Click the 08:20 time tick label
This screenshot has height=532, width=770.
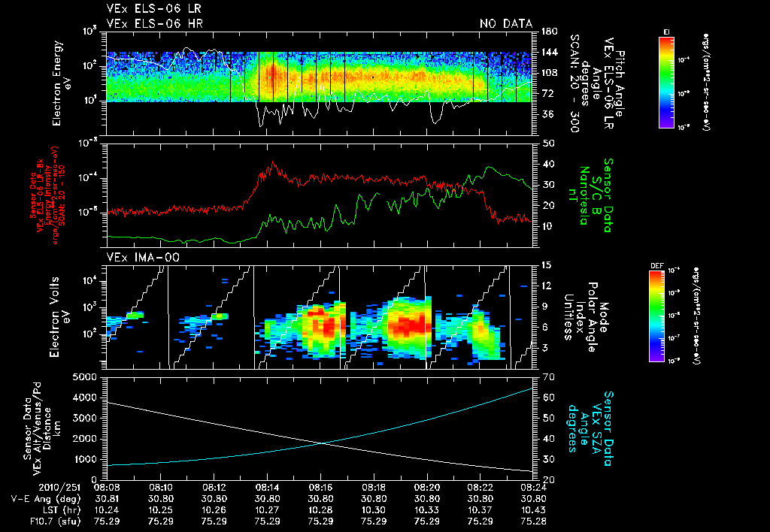[x=427, y=488]
